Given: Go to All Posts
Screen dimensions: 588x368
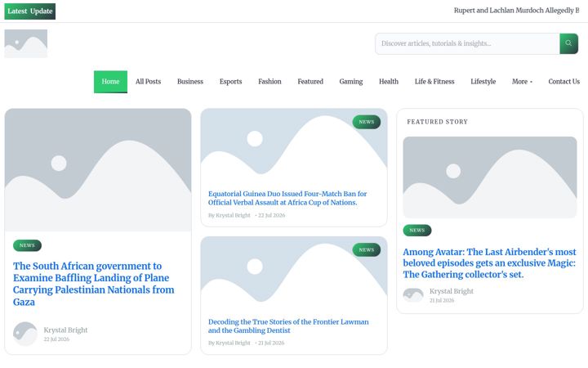Looking at the screenshot, I should [x=148, y=82].
